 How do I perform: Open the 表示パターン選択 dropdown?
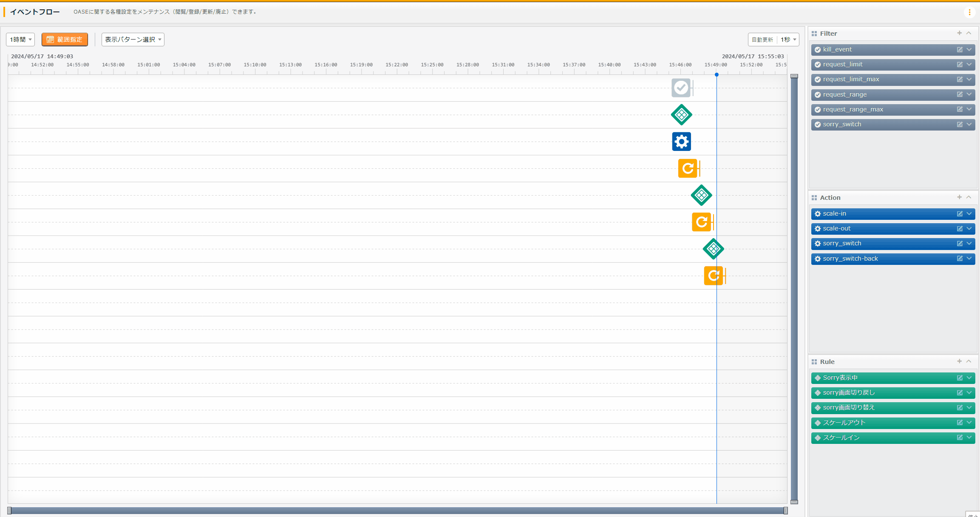(x=133, y=40)
